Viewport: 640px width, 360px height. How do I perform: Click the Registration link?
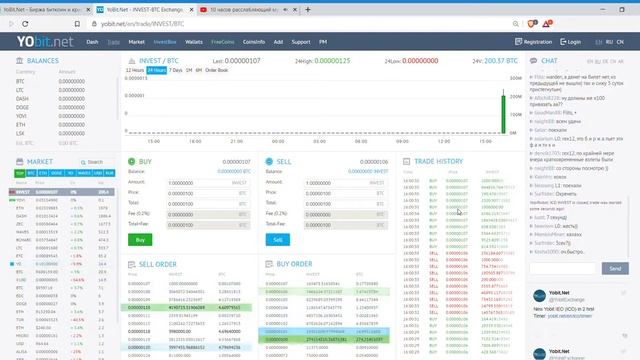click(537, 42)
